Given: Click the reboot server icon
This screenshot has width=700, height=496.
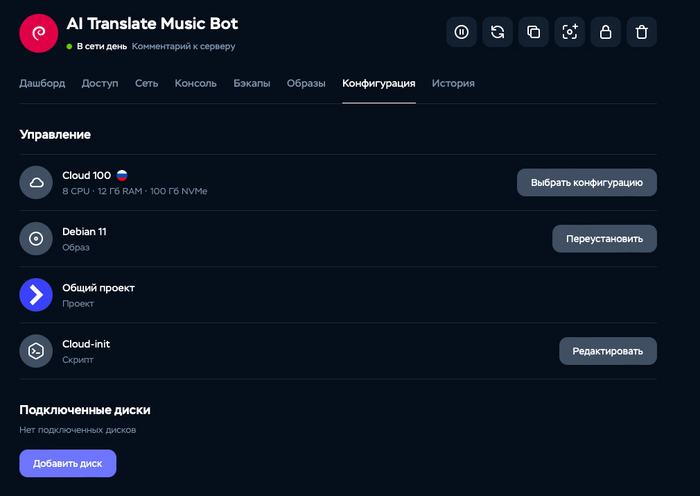Looking at the screenshot, I should (x=497, y=32).
